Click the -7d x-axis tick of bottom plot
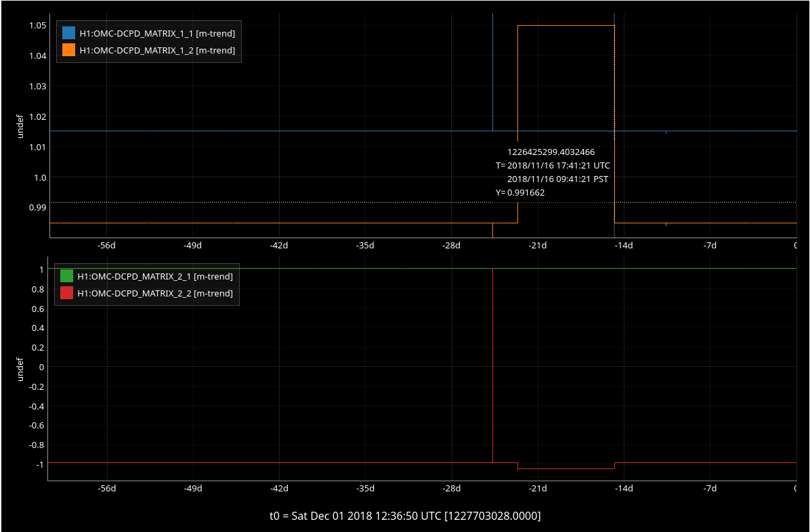The image size is (810, 532). [x=710, y=488]
